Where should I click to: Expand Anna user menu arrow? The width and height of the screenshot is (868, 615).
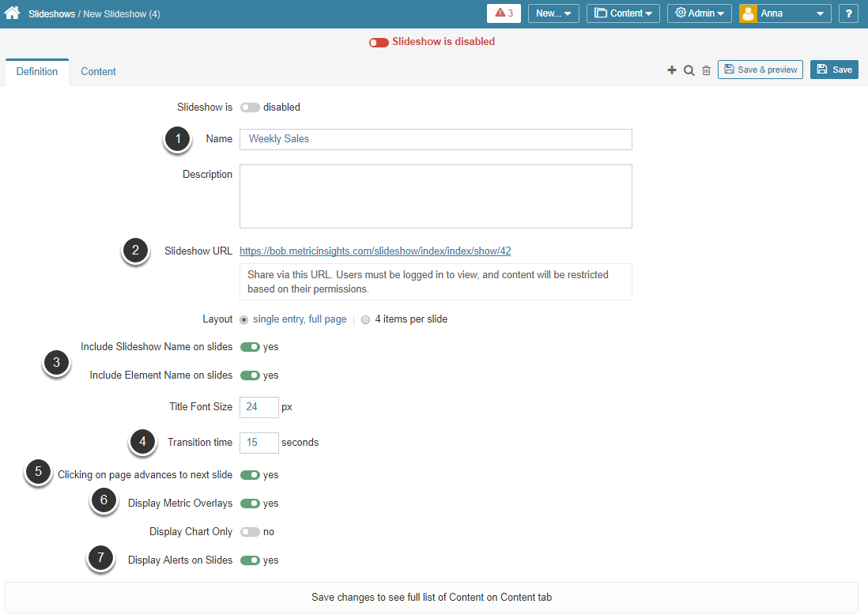coord(820,14)
